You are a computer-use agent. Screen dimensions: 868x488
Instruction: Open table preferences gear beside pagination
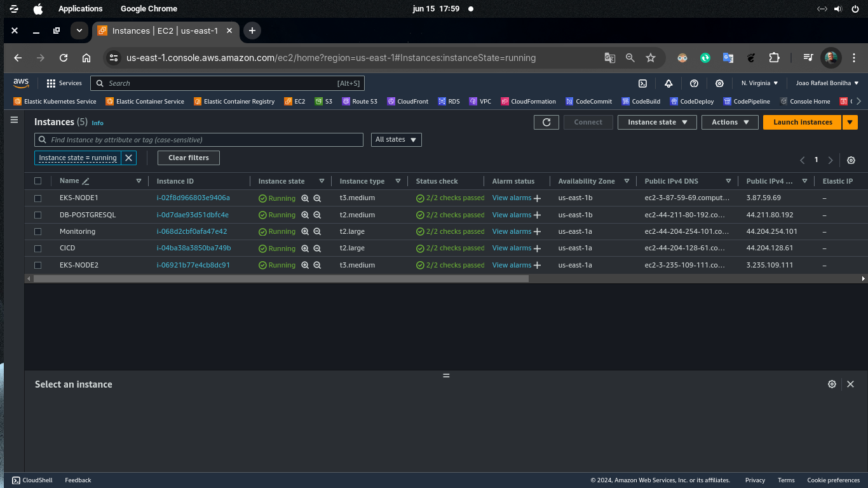tap(851, 160)
